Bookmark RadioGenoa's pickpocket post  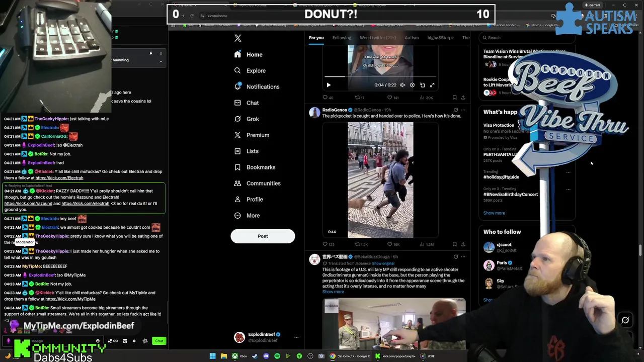454,244
